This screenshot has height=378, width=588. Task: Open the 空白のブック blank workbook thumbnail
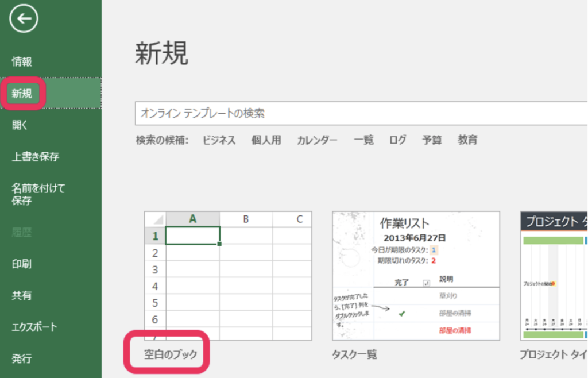228,276
